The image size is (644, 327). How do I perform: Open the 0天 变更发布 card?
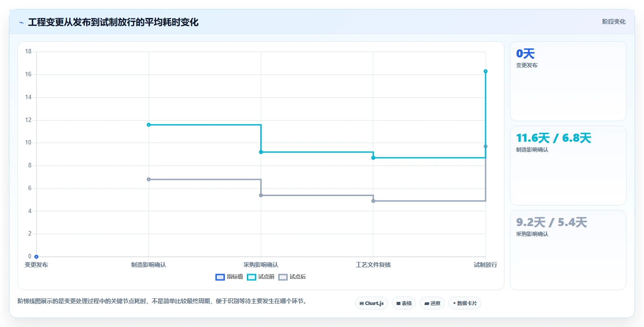[568, 81]
